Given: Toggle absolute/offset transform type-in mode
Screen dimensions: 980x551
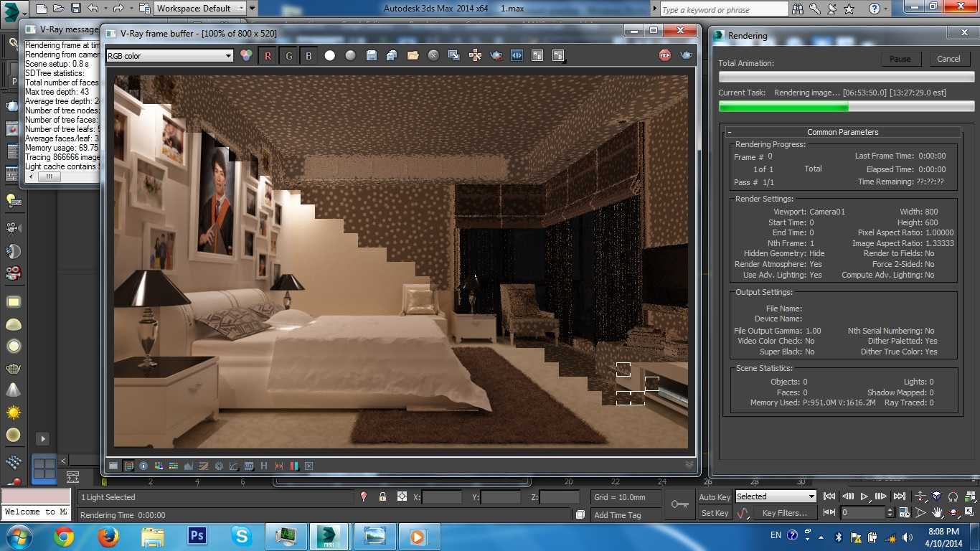Looking at the screenshot, I should click(402, 496).
